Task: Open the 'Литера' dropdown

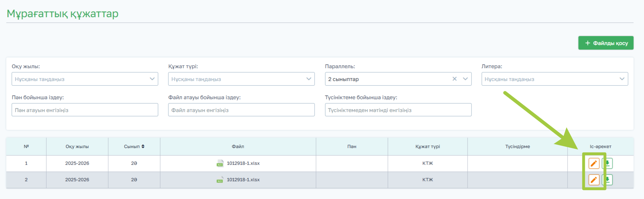Action: click(x=555, y=79)
